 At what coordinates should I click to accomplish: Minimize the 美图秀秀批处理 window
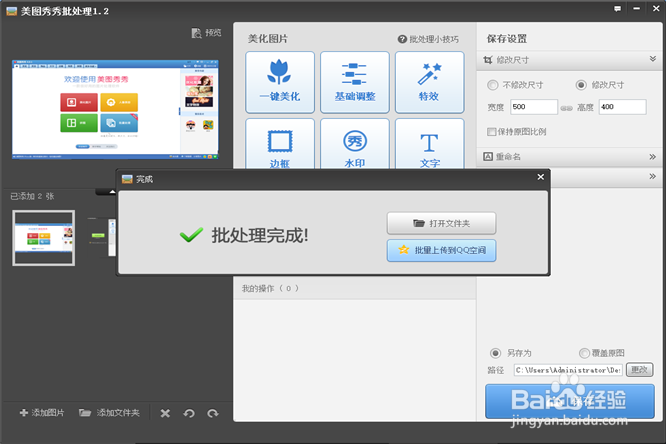coord(636,8)
